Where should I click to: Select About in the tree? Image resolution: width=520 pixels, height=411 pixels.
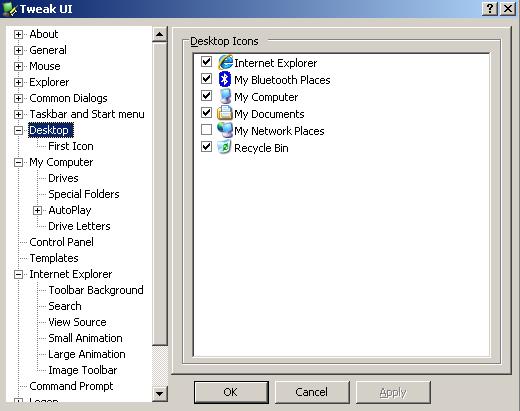click(x=44, y=34)
